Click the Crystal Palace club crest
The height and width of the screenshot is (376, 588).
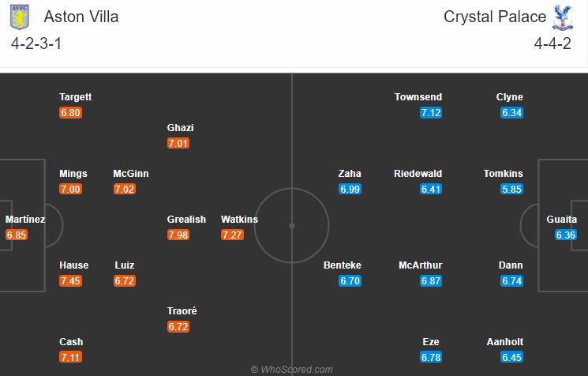(563, 17)
